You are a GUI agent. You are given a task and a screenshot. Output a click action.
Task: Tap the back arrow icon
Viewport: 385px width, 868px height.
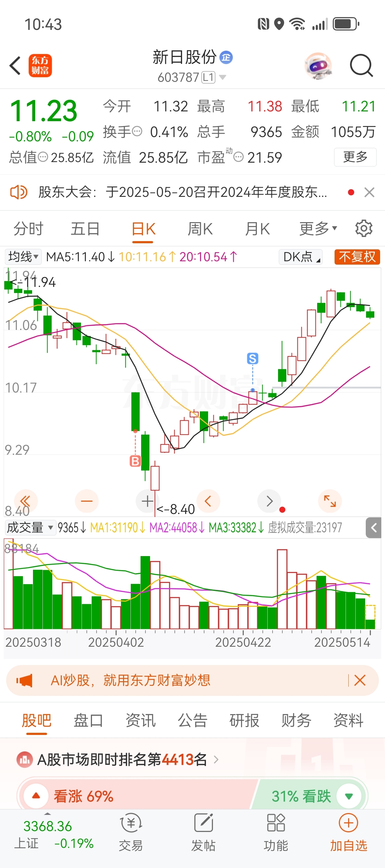(15, 66)
